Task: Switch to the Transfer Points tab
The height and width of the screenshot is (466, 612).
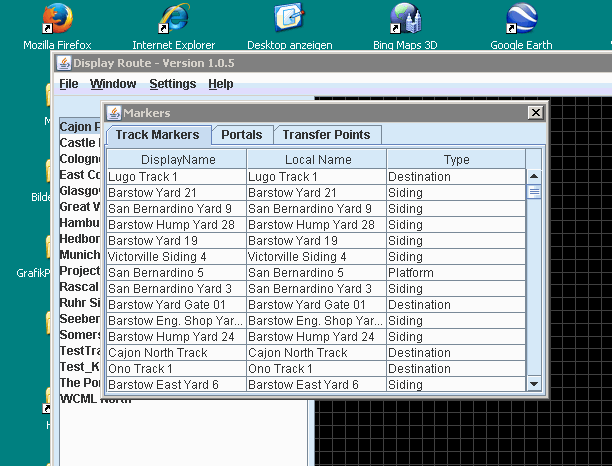Action: (x=326, y=135)
